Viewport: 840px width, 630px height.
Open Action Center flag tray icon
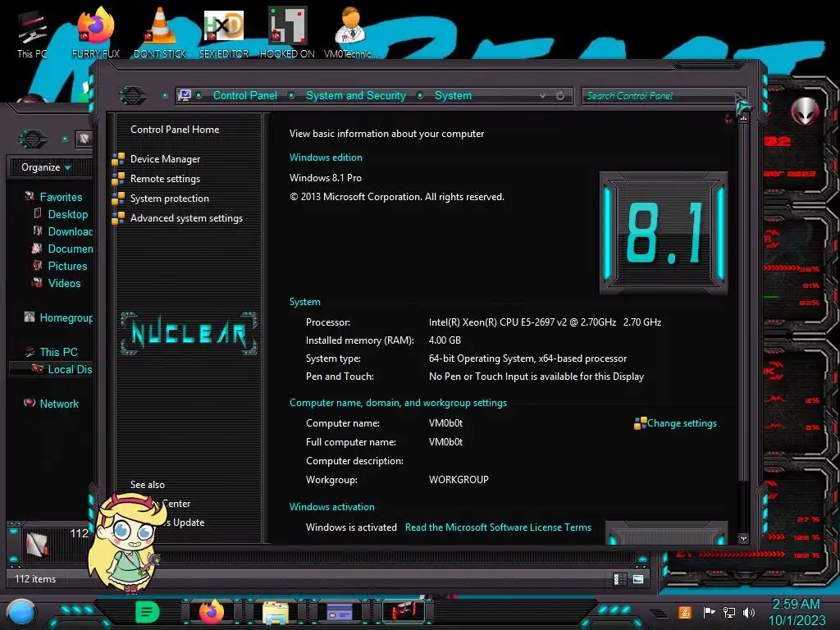(710, 612)
